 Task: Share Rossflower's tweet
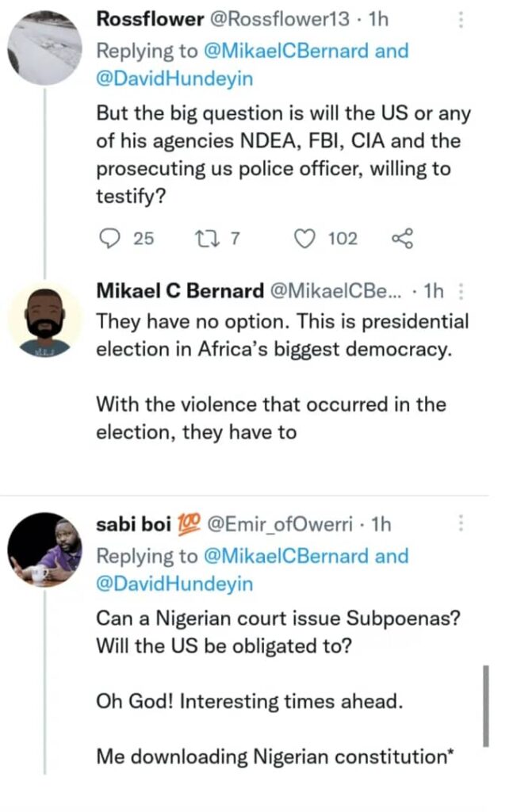pyautogui.click(x=403, y=238)
